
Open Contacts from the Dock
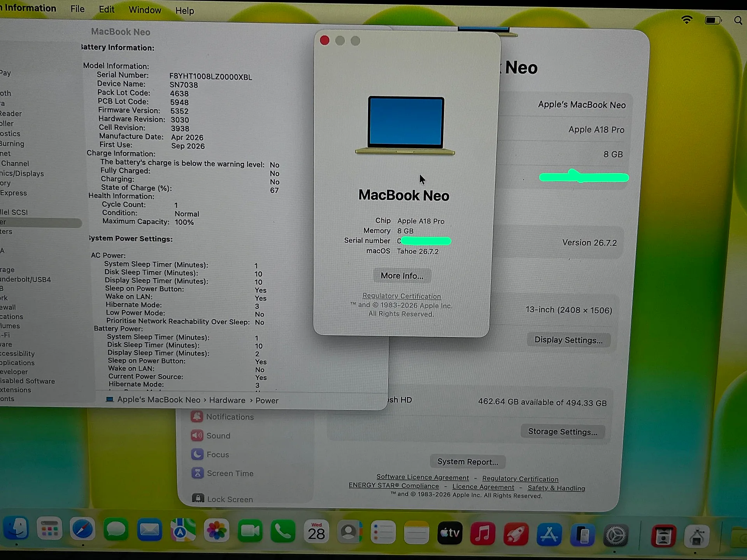click(x=349, y=532)
